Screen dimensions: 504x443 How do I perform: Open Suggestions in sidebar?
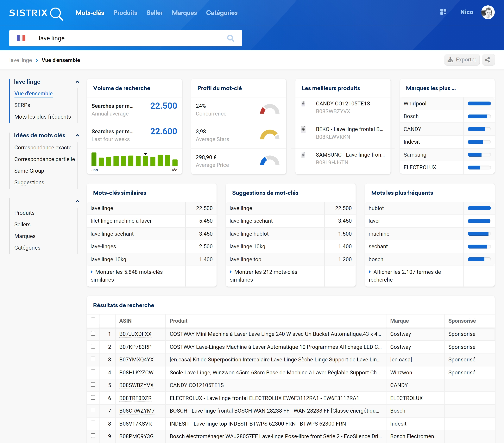click(x=29, y=182)
